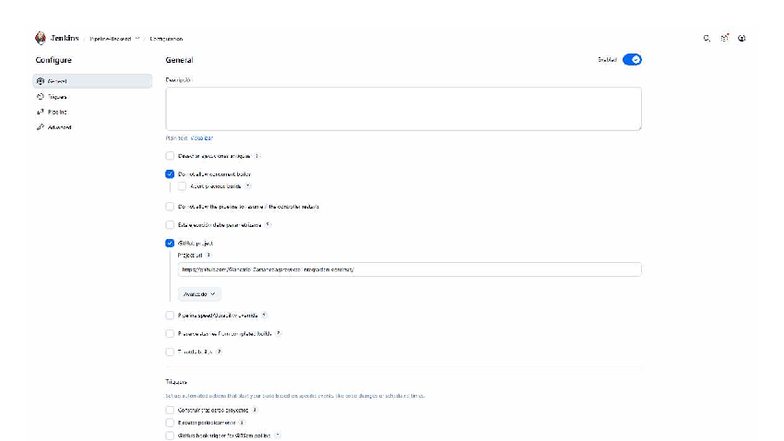Check Pipeline speed/durability override

coord(170,316)
